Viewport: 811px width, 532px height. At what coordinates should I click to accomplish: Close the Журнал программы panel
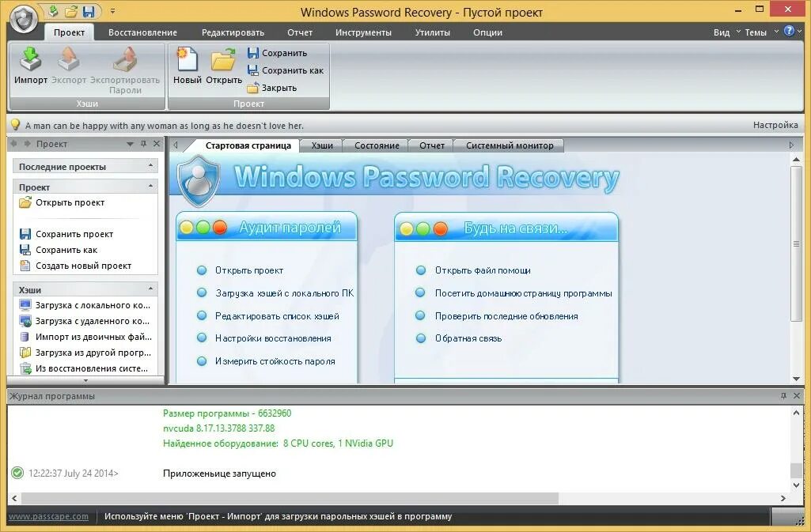[797, 396]
